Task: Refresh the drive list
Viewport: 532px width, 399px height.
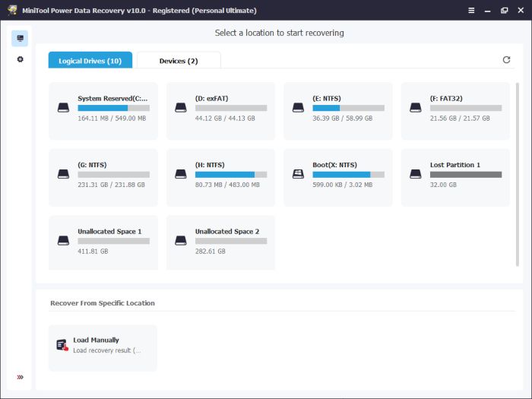Action: click(x=506, y=60)
